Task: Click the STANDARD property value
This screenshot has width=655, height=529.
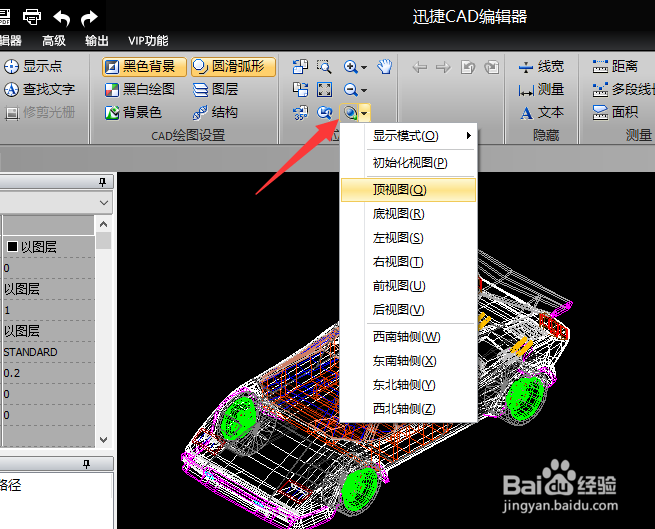Action: tap(30, 352)
